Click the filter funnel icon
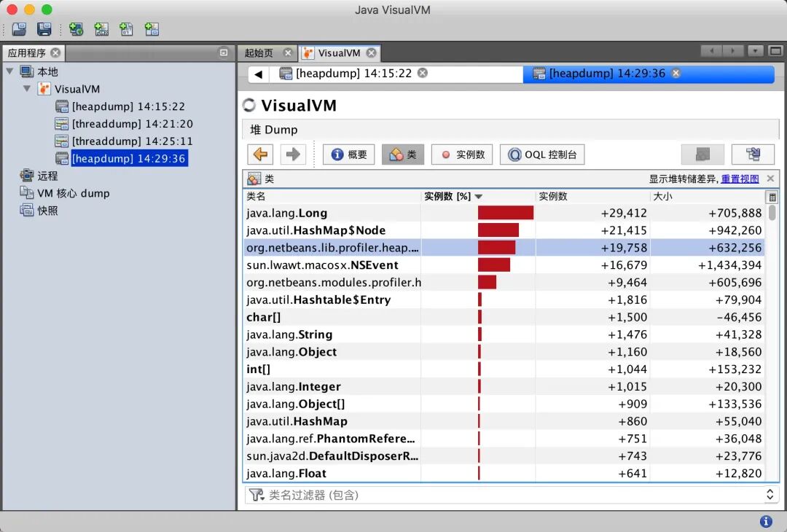This screenshot has height=532, width=787. 256,495
